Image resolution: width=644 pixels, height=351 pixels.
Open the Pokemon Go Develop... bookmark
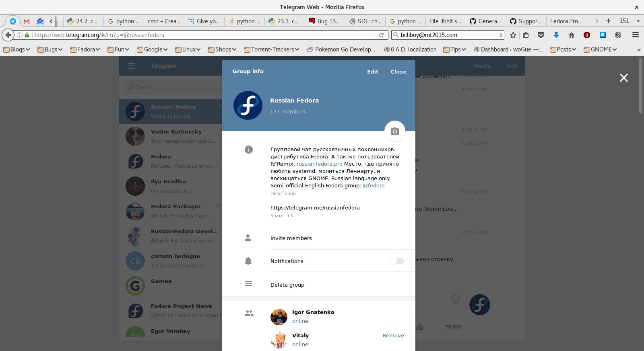(x=341, y=49)
